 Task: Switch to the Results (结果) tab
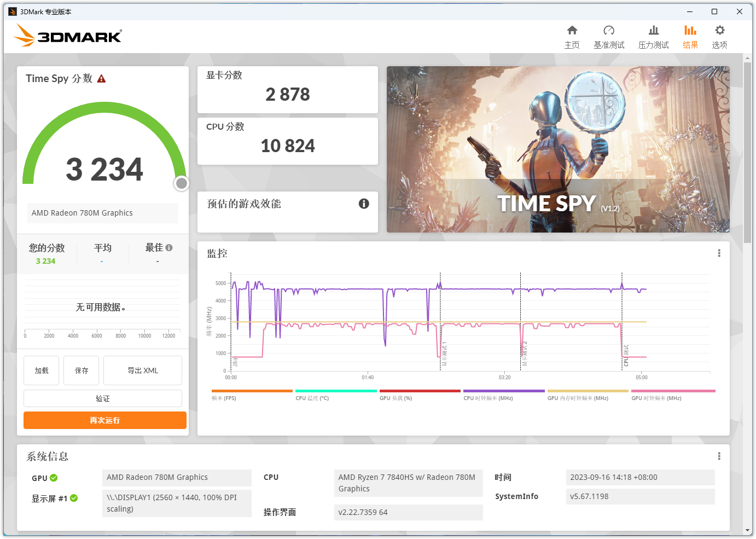click(690, 37)
